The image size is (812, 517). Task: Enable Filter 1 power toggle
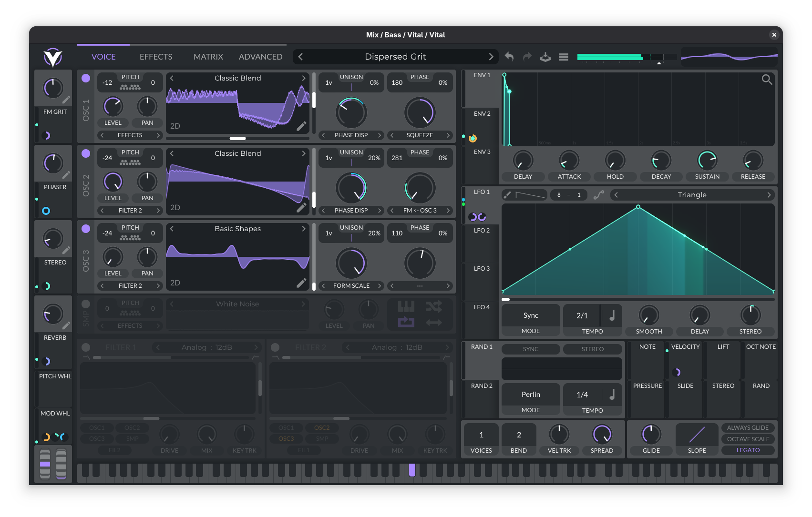[x=86, y=347]
